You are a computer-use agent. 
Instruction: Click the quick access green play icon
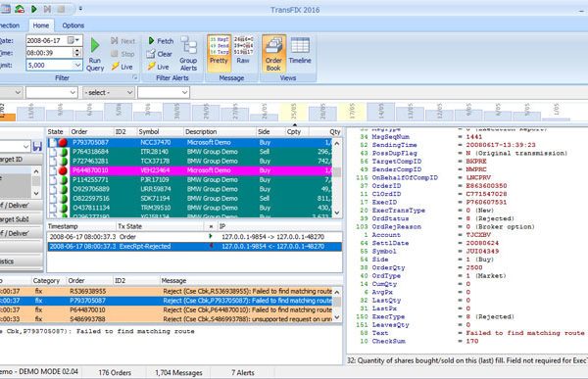point(33,9)
